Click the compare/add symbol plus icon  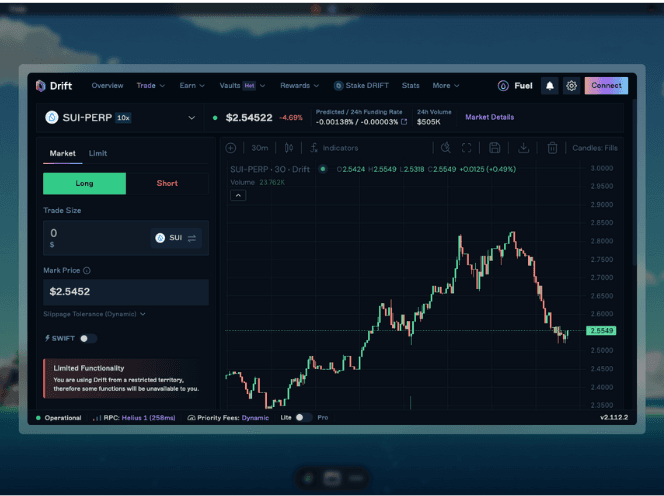coord(231,148)
